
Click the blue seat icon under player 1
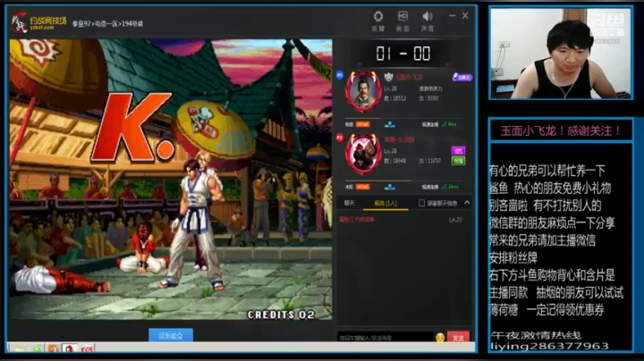(x=390, y=124)
